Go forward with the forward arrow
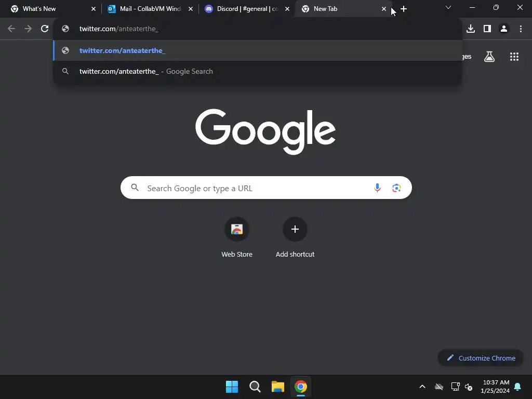 [28, 29]
